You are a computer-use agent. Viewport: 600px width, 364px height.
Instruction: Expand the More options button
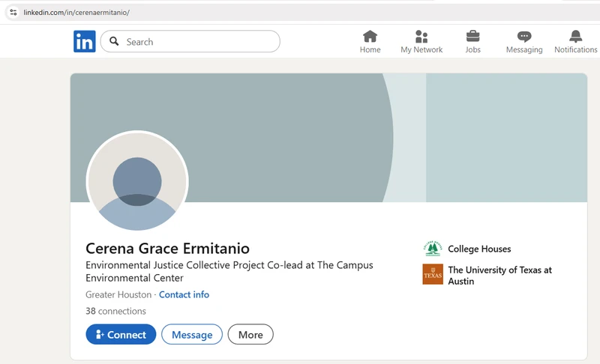point(250,335)
